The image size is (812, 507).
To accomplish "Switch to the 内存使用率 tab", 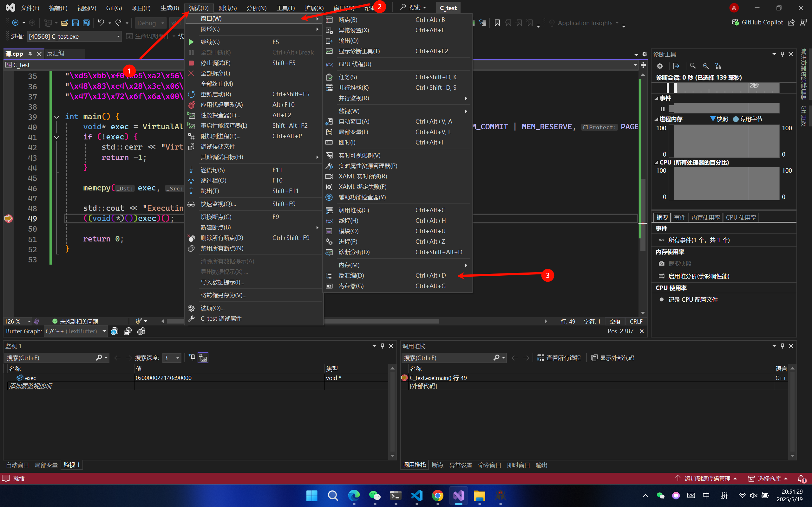I will coord(705,217).
